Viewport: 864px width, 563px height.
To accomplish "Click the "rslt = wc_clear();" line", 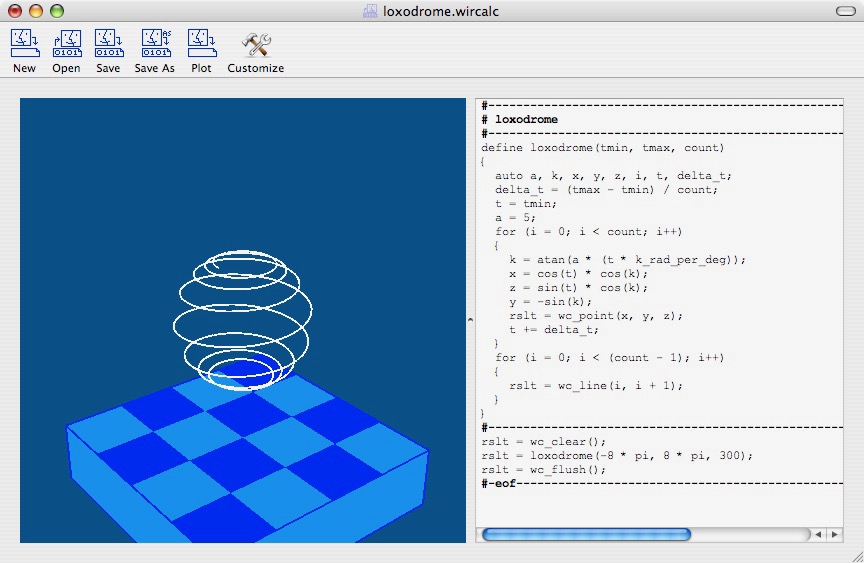I will 543,442.
